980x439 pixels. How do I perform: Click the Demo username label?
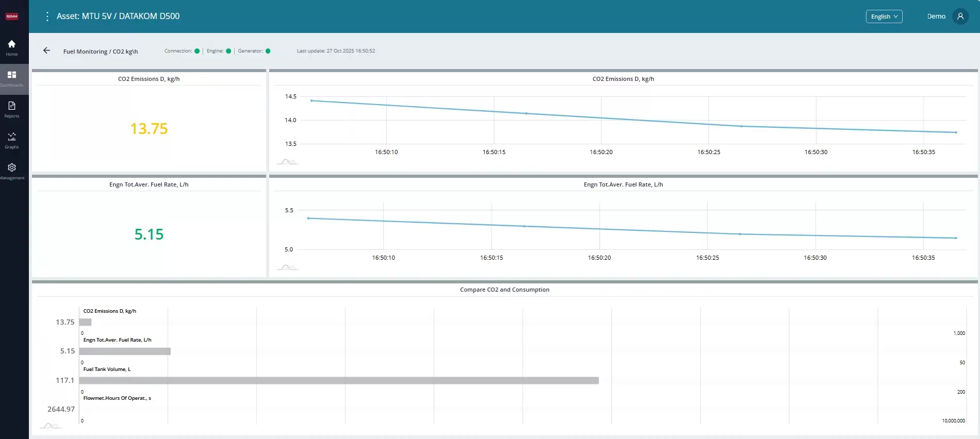936,16
